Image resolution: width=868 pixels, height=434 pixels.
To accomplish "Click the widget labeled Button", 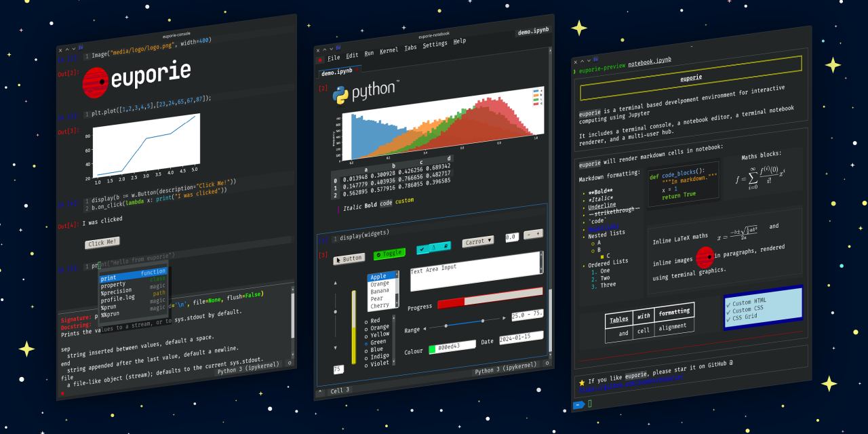I will (349, 259).
